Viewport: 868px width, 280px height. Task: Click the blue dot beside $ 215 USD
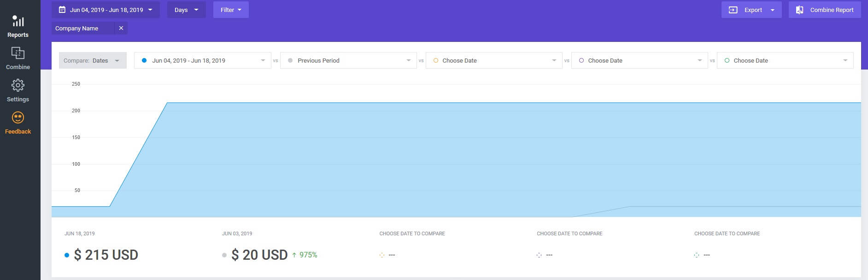[67, 255]
